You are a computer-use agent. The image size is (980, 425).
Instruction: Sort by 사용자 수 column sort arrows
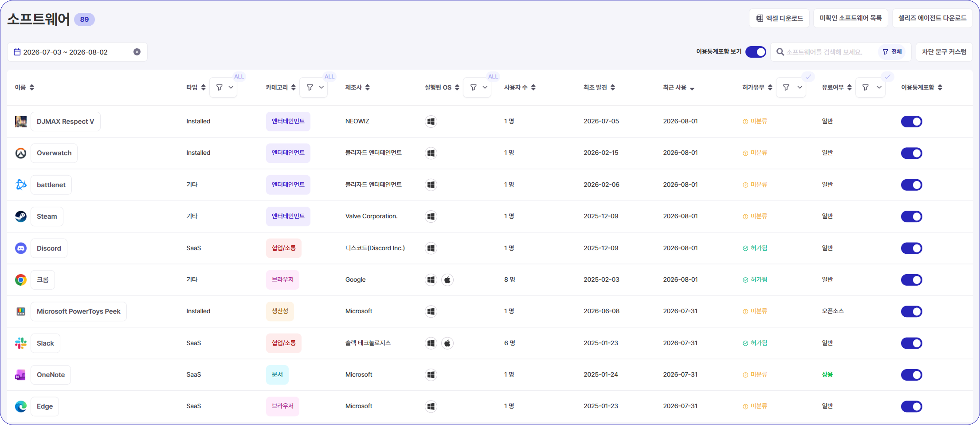click(x=533, y=87)
